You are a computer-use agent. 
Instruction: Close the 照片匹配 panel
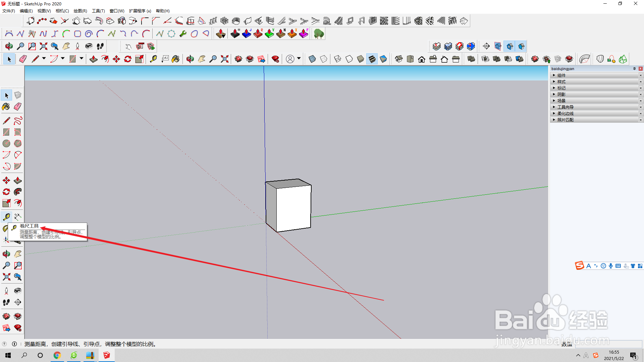(641, 120)
